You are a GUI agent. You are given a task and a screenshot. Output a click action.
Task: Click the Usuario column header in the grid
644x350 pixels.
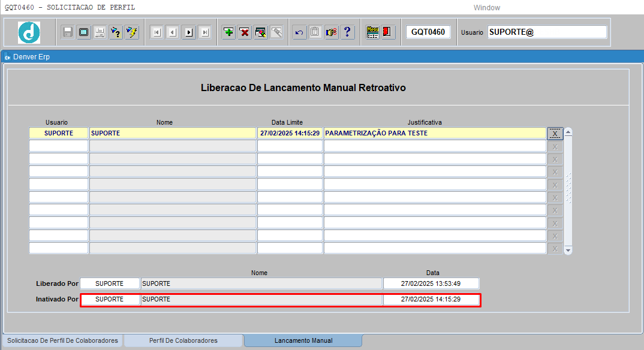[57, 122]
